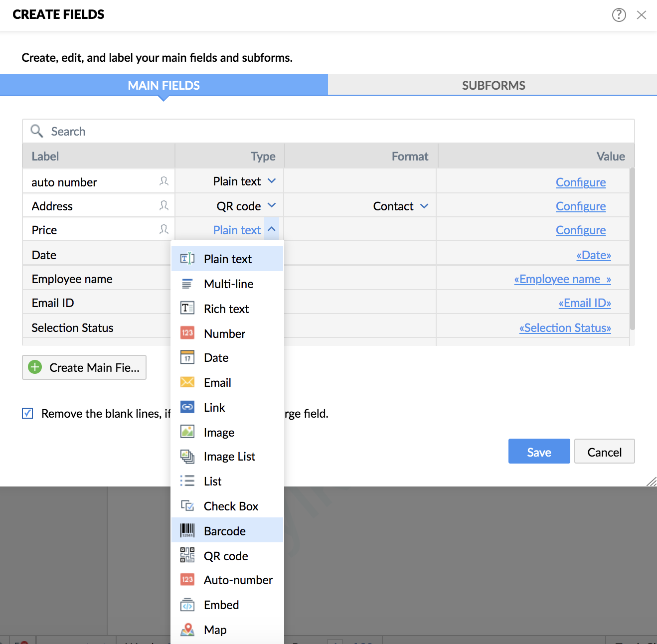
Task: Click the «Employee name» value link
Action: click(x=563, y=279)
